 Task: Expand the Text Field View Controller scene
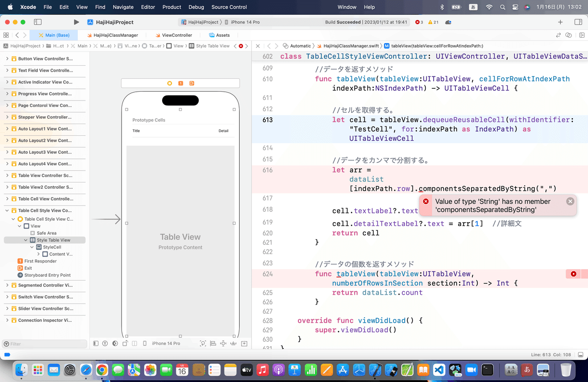pos(7,70)
